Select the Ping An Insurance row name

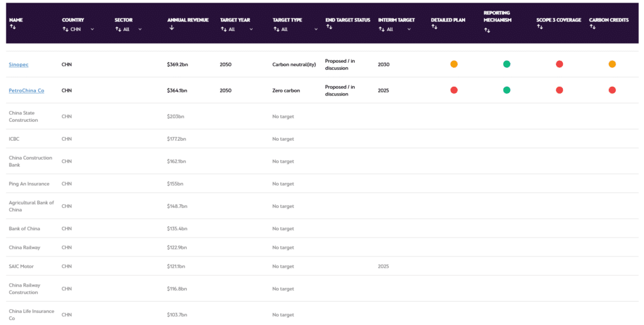(x=29, y=184)
